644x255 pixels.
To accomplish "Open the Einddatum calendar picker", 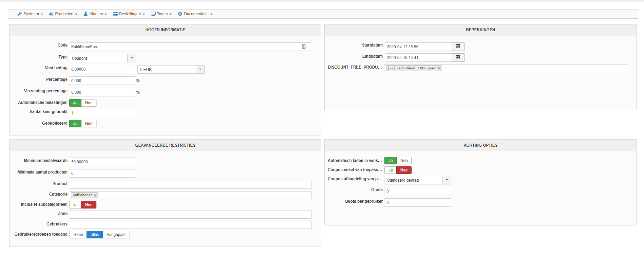I will (458, 57).
